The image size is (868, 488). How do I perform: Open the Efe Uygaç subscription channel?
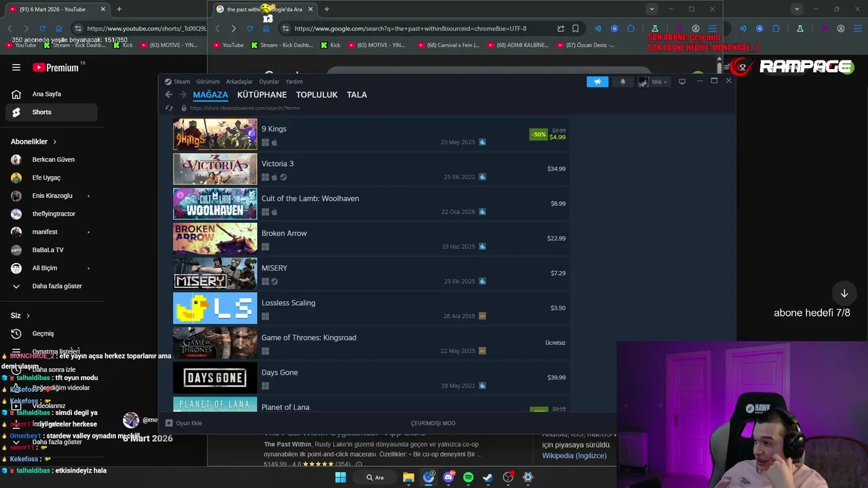click(52, 178)
